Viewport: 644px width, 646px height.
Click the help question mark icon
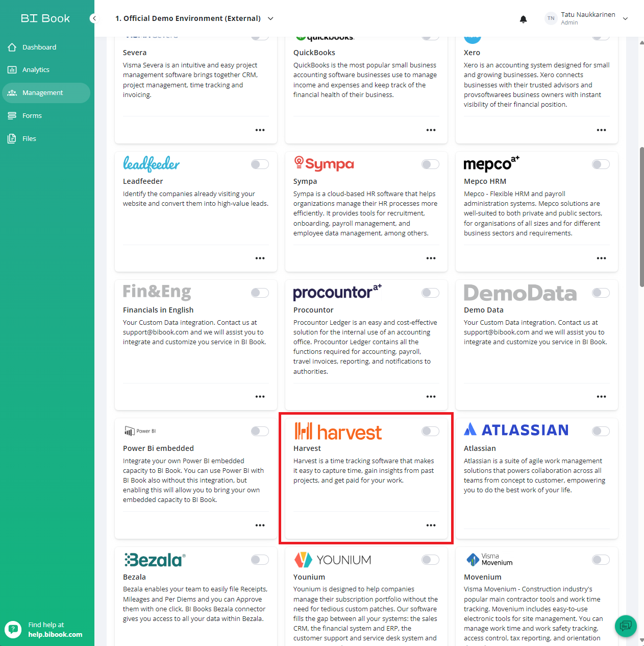13,629
